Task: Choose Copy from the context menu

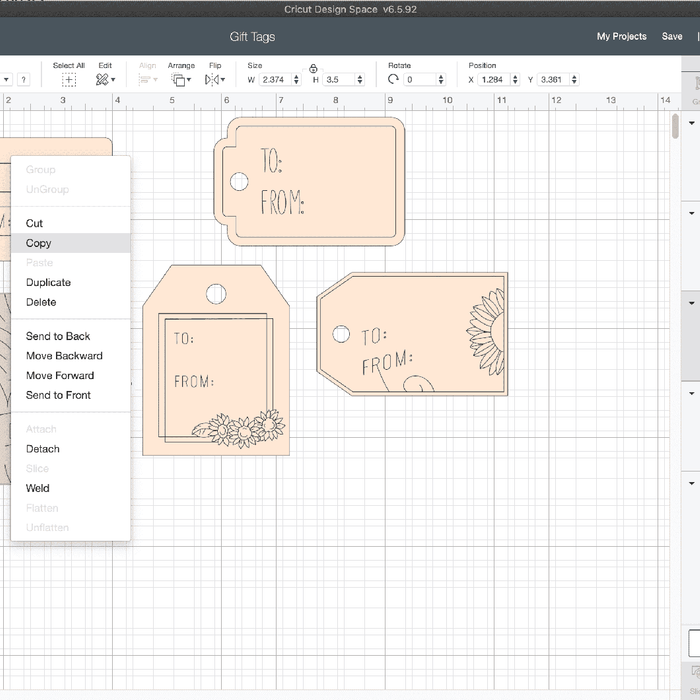Action: click(x=39, y=243)
